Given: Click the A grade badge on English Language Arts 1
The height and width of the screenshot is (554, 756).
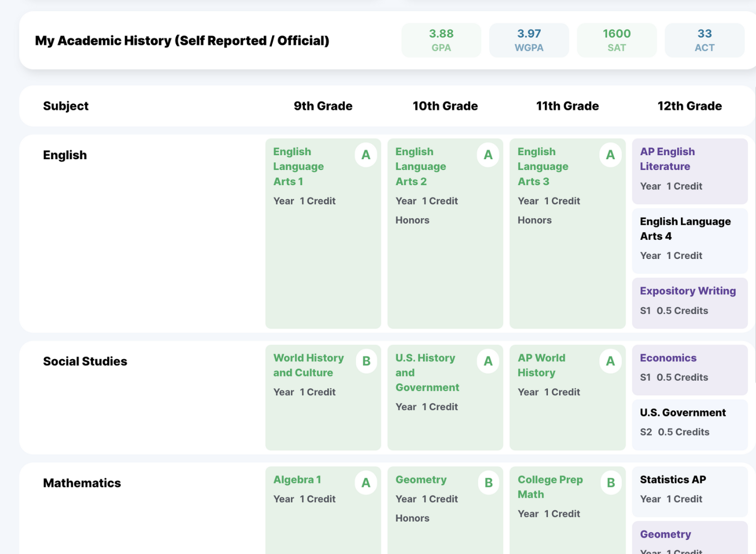Looking at the screenshot, I should coord(366,155).
